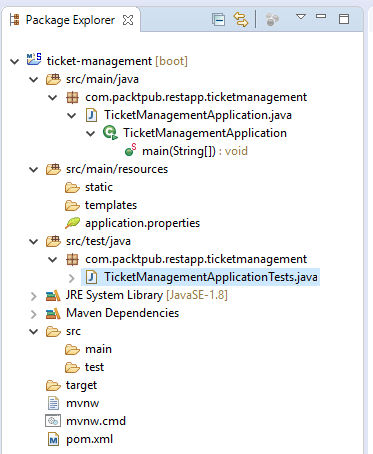
Task: Select the main(String[]) method icon
Action: pos(130,150)
